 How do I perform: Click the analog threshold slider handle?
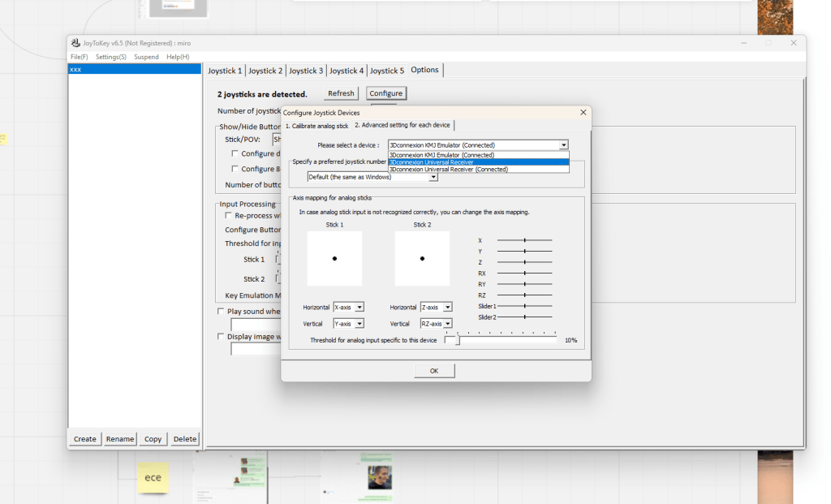pyautogui.click(x=458, y=340)
